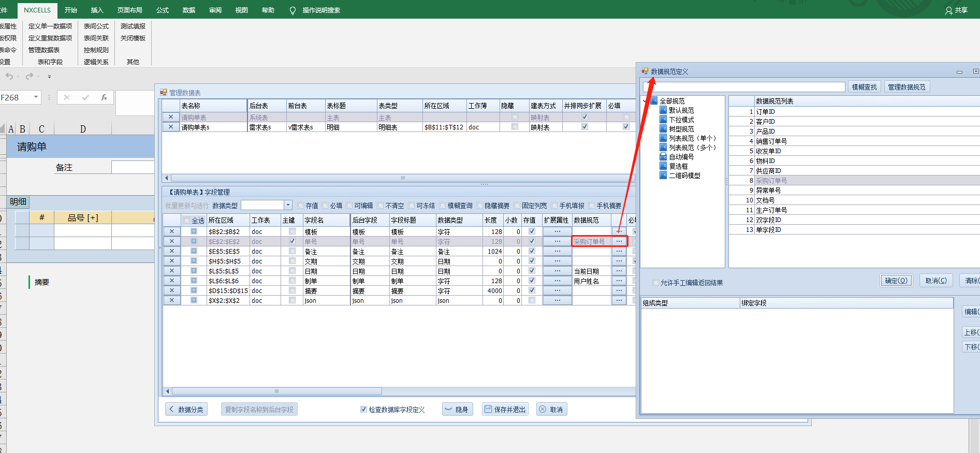The image size is (980, 453).
Task: Click the redo arrow in quick access toolbar
Action: (x=30, y=76)
